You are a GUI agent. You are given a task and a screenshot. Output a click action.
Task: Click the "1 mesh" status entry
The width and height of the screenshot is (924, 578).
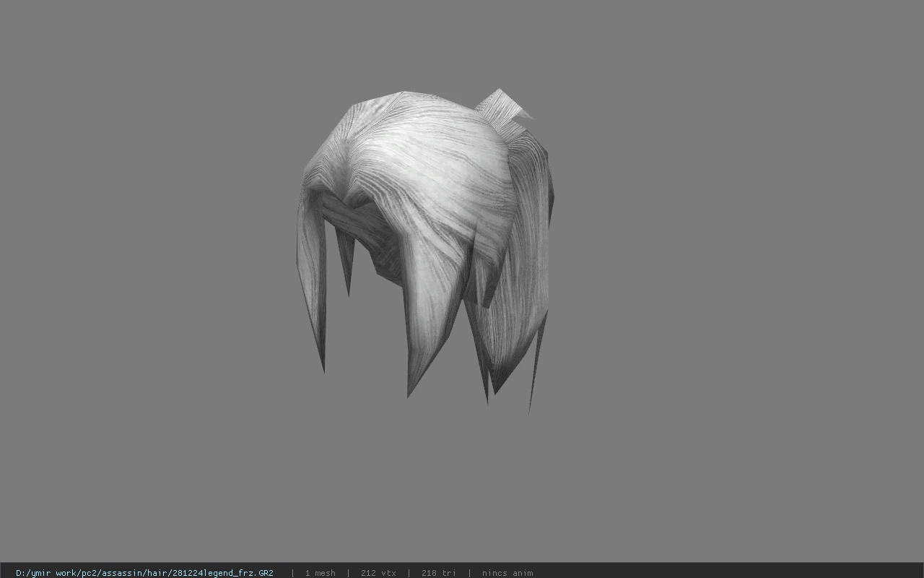pyautogui.click(x=320, y=573)
